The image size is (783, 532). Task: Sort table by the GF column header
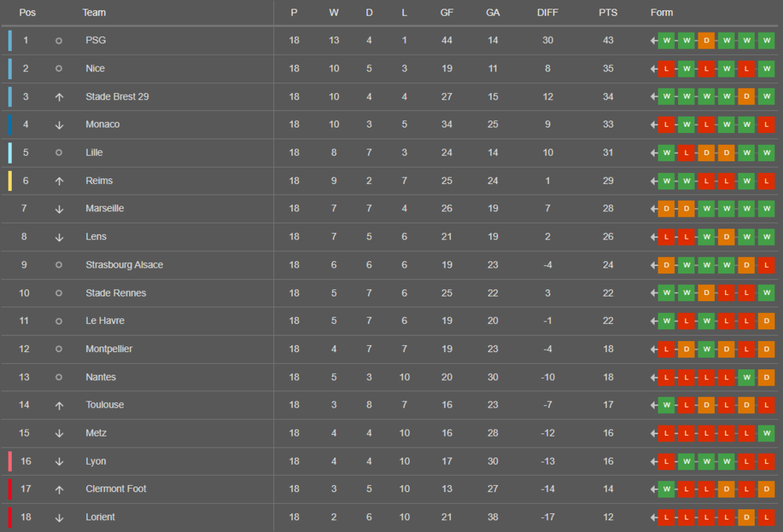(x=446, y=13)
